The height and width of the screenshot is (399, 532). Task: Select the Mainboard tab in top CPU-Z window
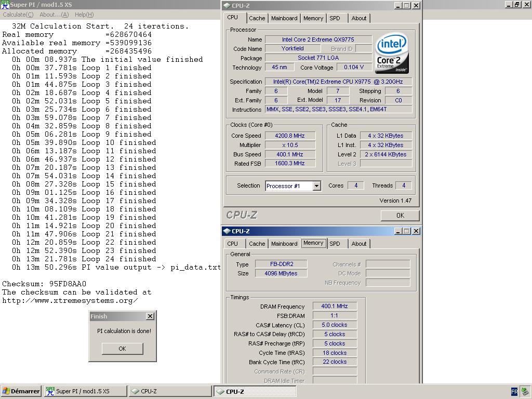tap(284, 18)
